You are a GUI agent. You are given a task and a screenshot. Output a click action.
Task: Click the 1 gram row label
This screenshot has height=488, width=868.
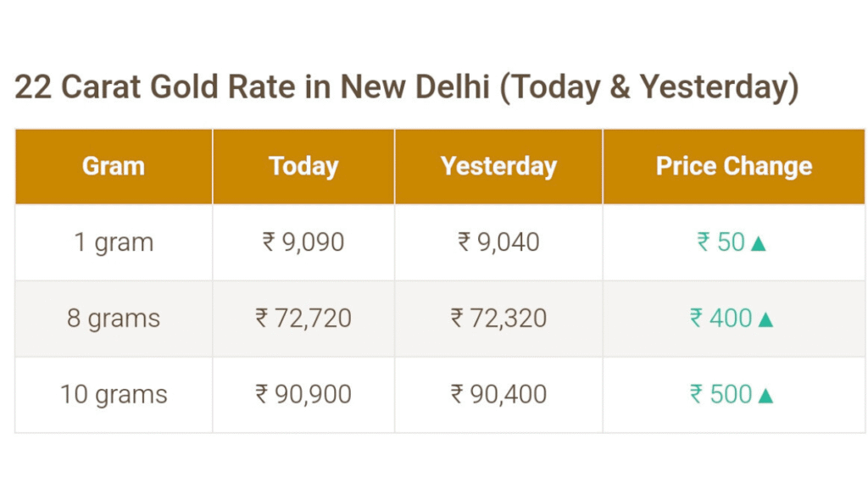click(x=114, y=242)
